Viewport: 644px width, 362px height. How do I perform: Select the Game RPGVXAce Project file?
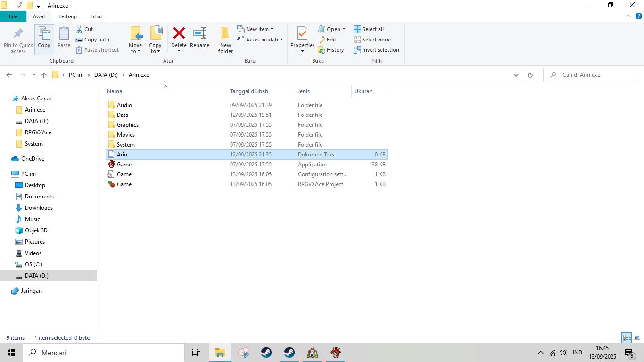pos(247,184)
